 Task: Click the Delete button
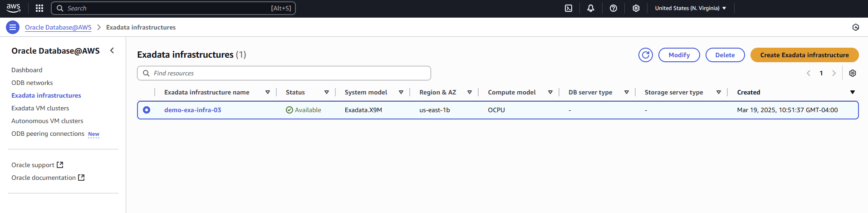pos(725,55)
